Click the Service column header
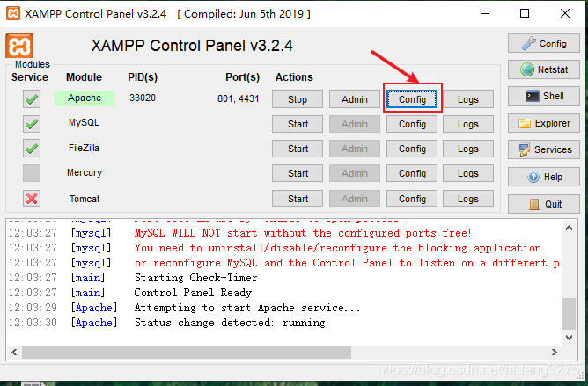The width and height of the screenshot is (588, 386). (x=30, y=77)
